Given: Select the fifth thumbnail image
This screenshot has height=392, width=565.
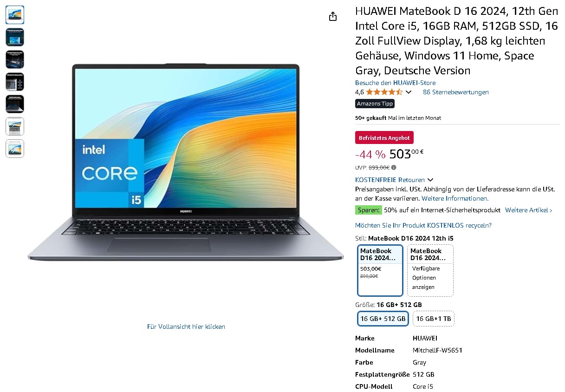Looking at the screenshot, I should (x=15, y=104).
